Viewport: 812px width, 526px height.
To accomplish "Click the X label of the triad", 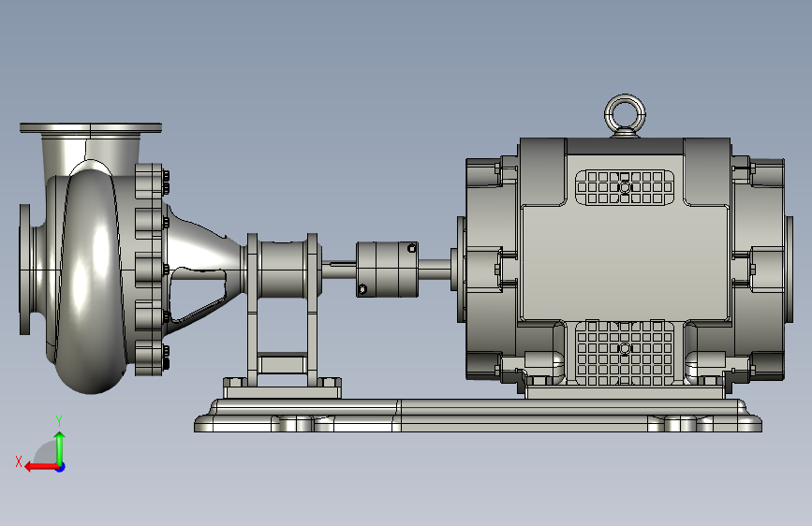I will coord(19,461).
